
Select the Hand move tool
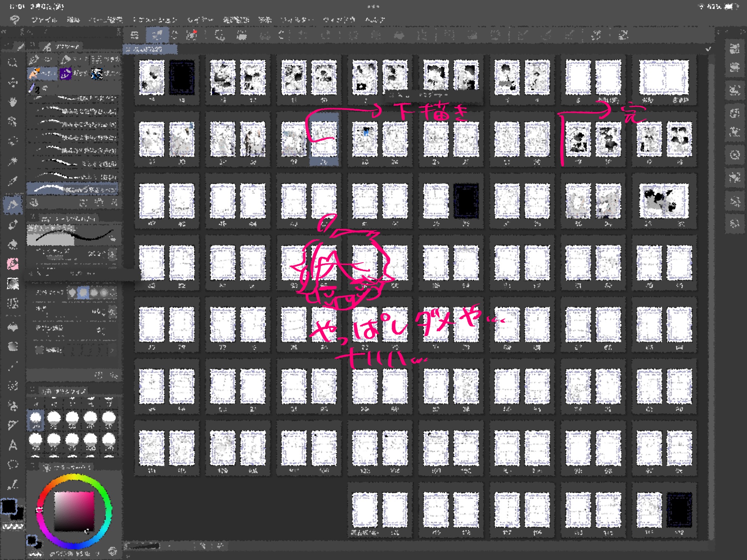pyautogui.click(x=13, y=102)
